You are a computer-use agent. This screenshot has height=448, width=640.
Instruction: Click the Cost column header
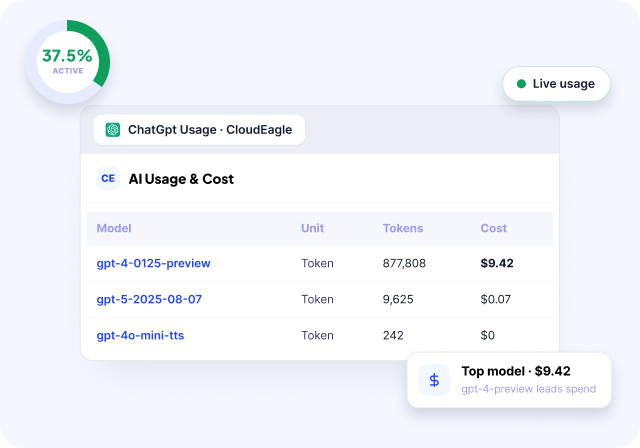click(493, 228)
